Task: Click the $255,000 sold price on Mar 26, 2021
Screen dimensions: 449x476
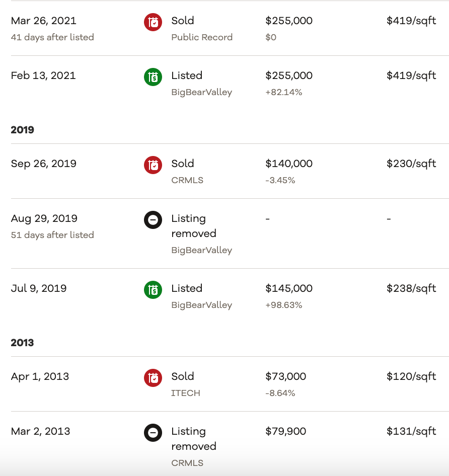Action: click(x=289, y=21)
